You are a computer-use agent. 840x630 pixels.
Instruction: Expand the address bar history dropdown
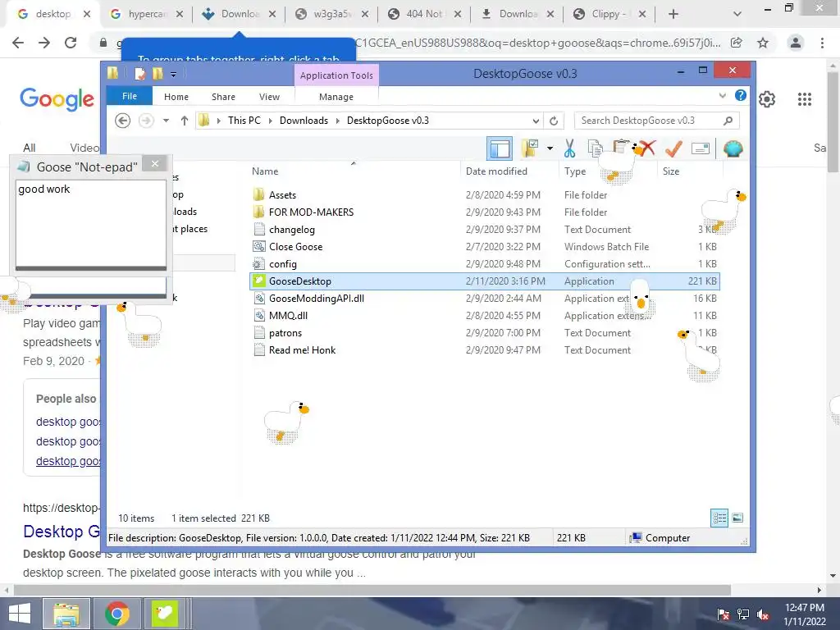coord(536,121)
